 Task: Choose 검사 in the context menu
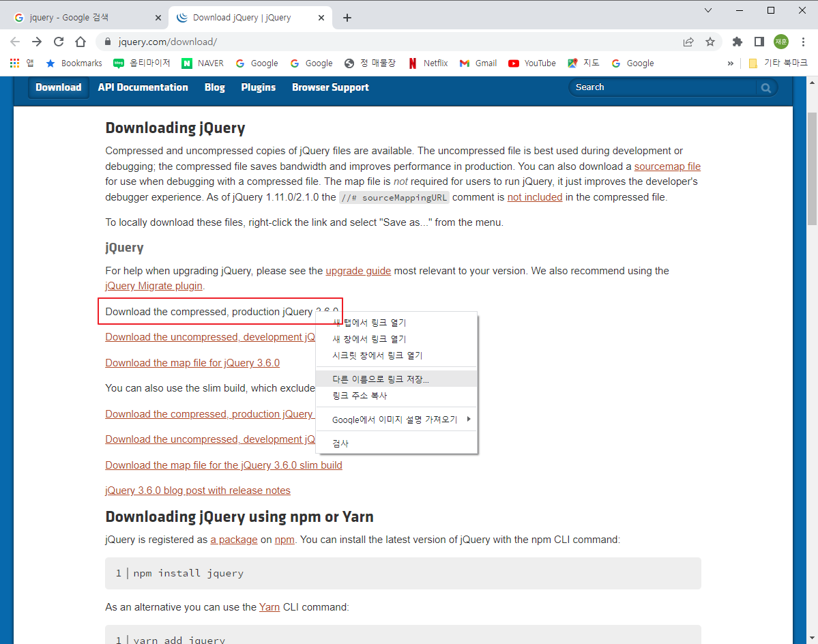point(396,443)
